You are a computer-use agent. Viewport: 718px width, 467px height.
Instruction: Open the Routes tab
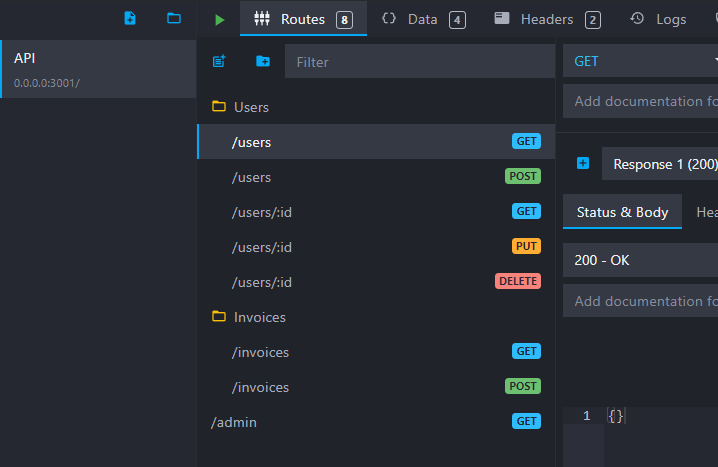303,19
